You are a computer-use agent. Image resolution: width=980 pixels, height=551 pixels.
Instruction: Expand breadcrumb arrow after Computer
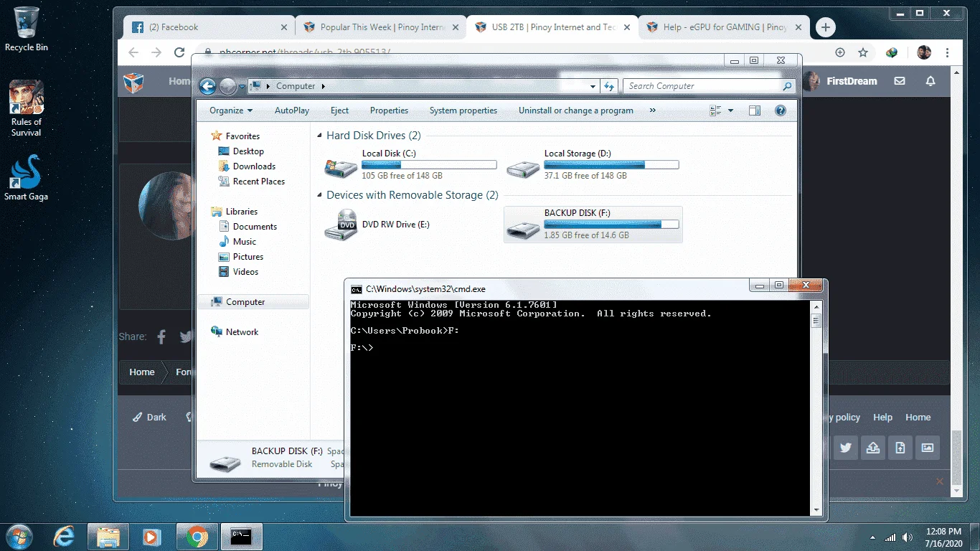click(323, 86)
